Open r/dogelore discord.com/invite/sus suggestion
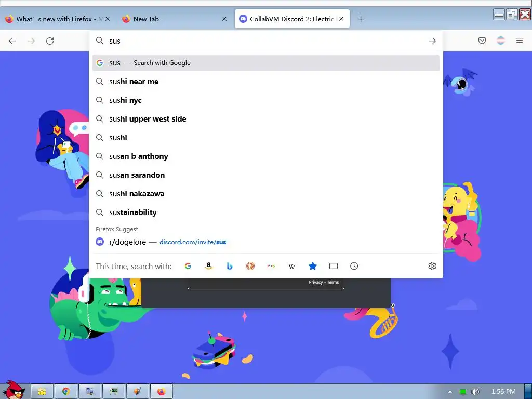 (265, 242)
